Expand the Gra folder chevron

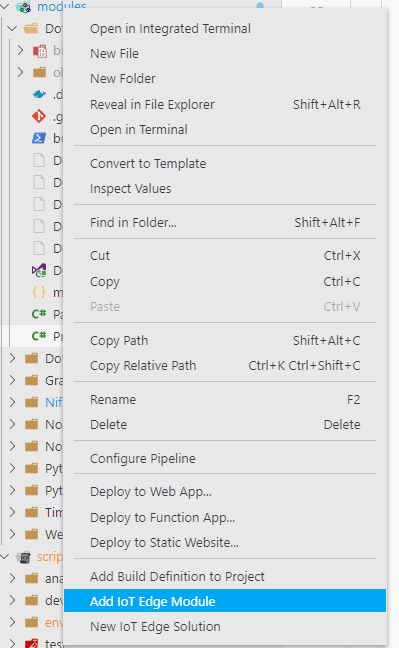point(12,380)
